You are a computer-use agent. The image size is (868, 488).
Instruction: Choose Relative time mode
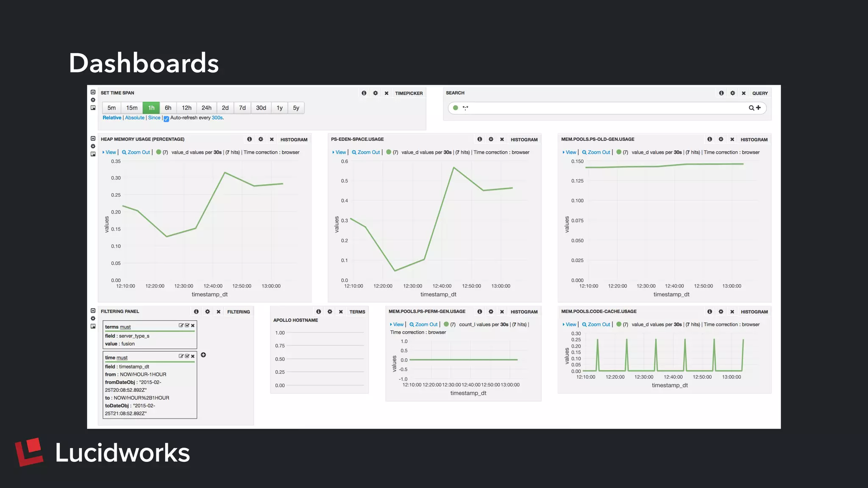112,118
